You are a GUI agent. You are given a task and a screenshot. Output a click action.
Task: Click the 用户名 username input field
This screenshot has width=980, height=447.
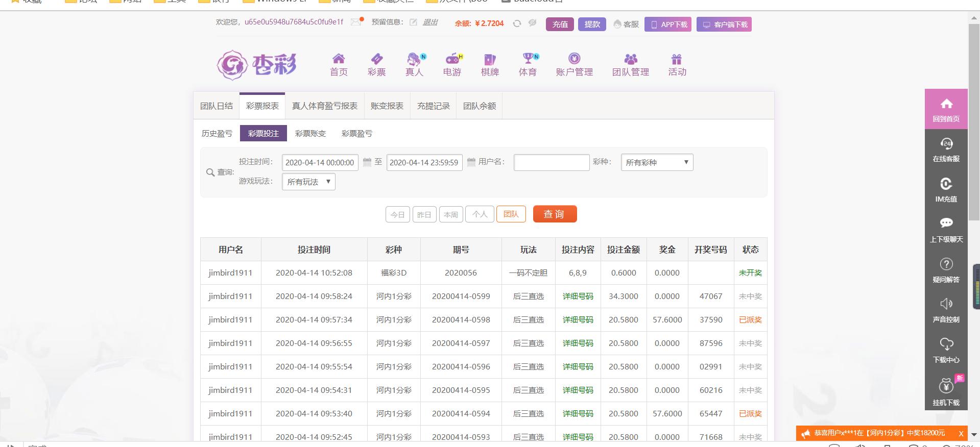(552, 162)
